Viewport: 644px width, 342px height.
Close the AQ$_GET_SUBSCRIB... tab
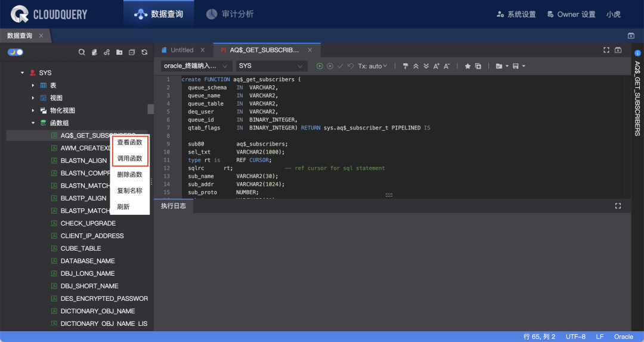309,50
